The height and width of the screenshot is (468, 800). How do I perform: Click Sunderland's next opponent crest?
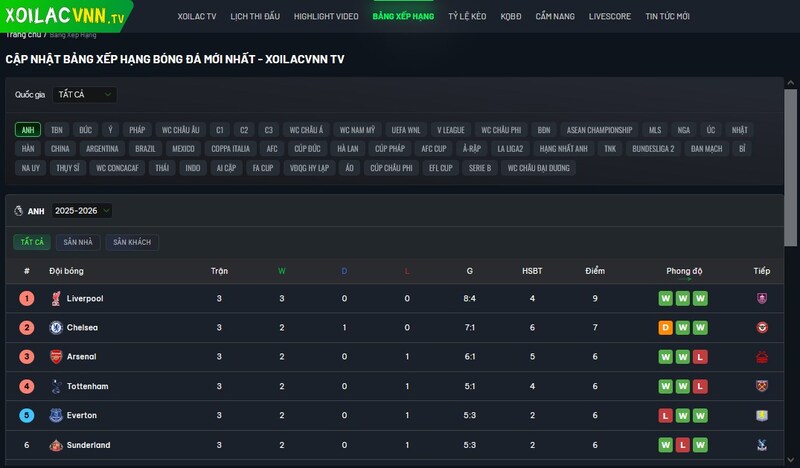tap(762, 445)
